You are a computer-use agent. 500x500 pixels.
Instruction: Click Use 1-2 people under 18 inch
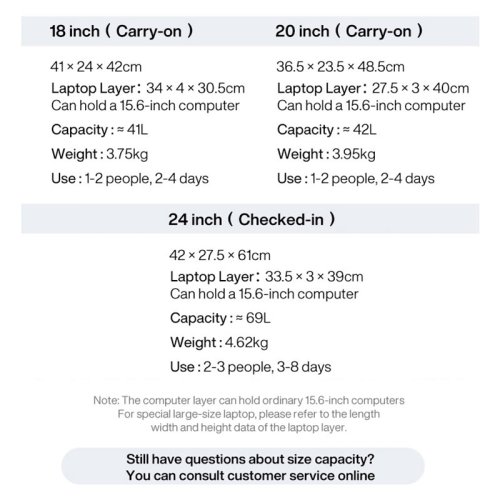point(130,179)
